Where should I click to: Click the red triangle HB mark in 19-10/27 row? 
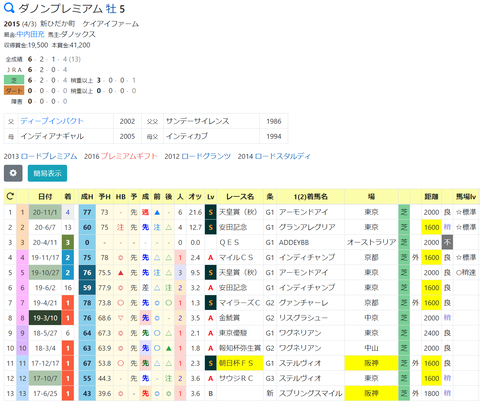pyautogui.click(x=120, y=272)
